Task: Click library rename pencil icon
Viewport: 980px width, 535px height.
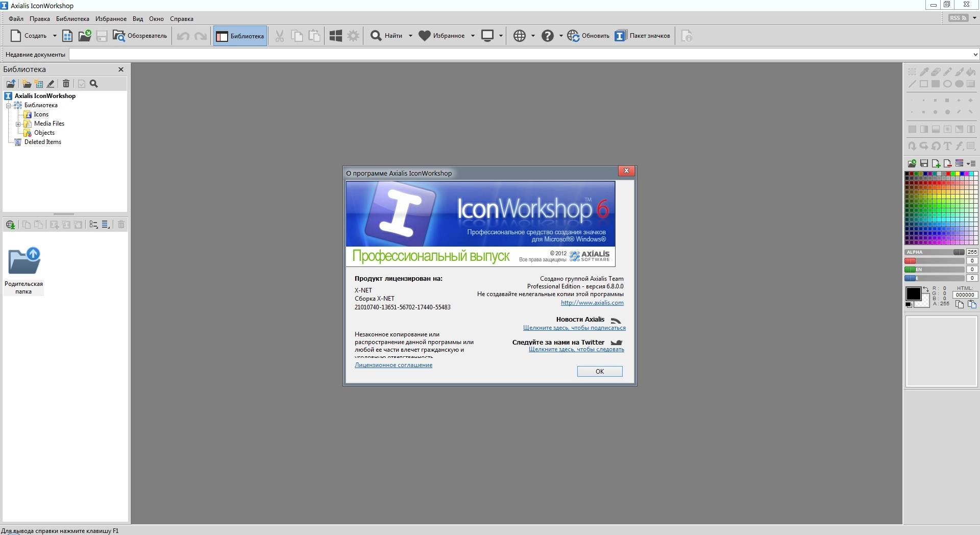Action: point(51,84)
